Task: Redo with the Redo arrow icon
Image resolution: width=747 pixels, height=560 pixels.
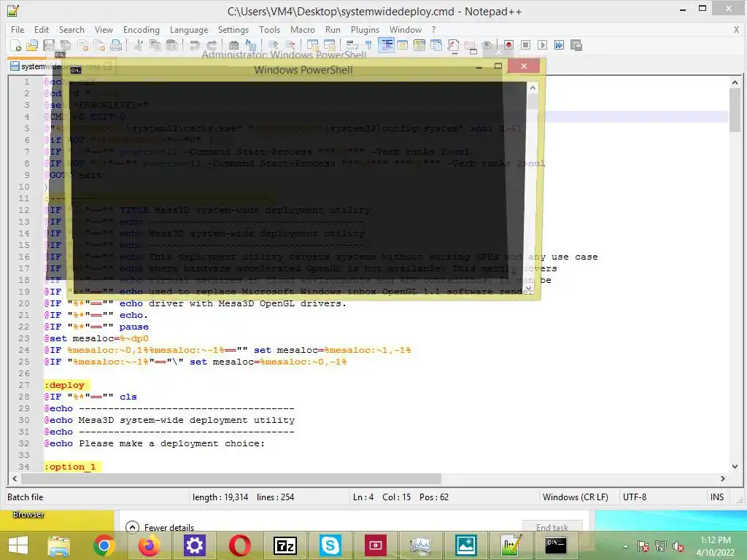Action: [x=212, y=45]
